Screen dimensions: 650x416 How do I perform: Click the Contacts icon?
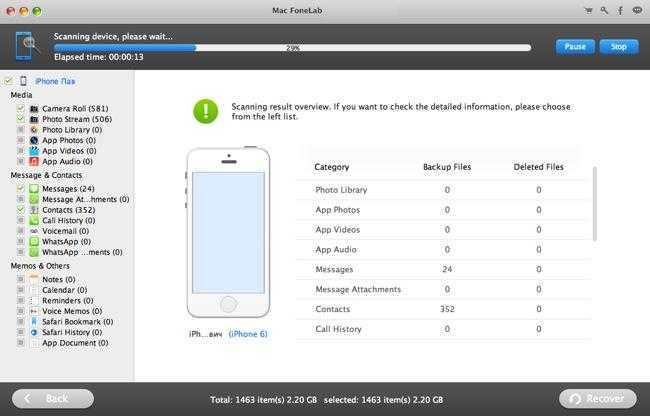34,210
